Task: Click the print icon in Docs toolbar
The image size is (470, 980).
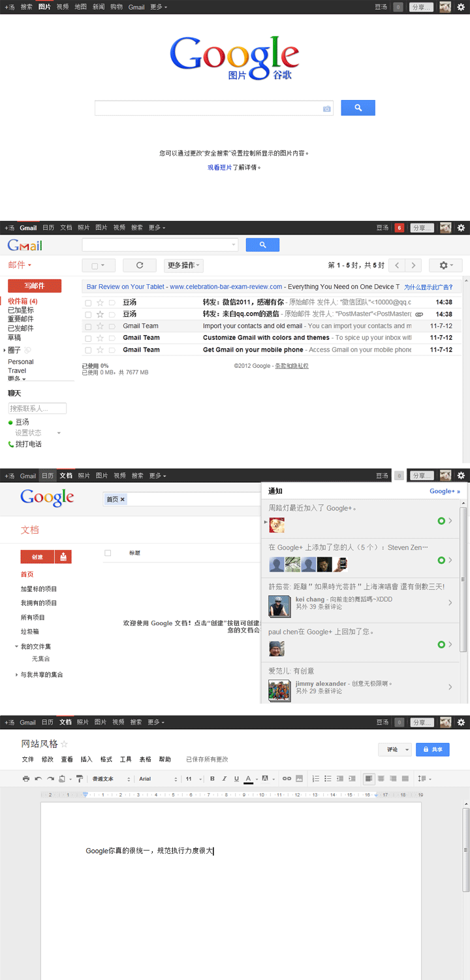Action: [26, 779]
